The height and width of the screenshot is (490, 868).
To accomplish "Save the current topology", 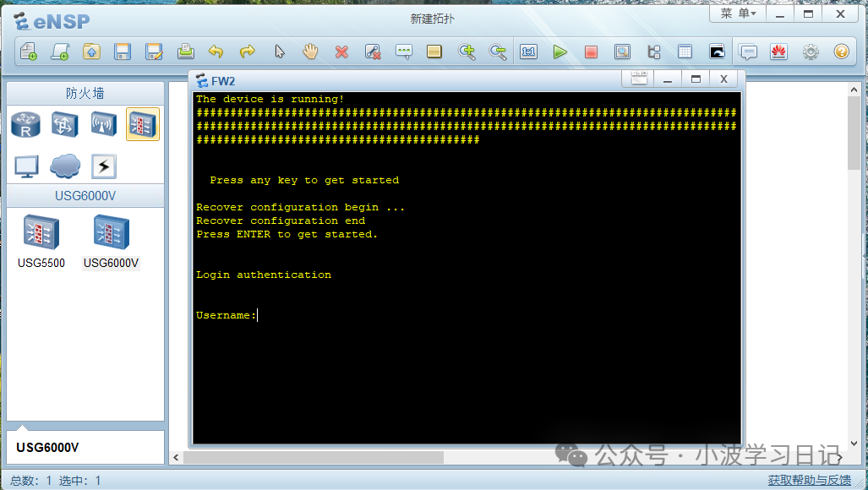I will [x=123, y=52].
